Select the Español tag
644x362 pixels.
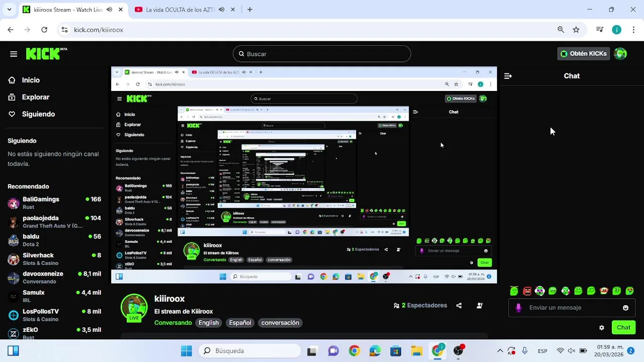point(240,323)
